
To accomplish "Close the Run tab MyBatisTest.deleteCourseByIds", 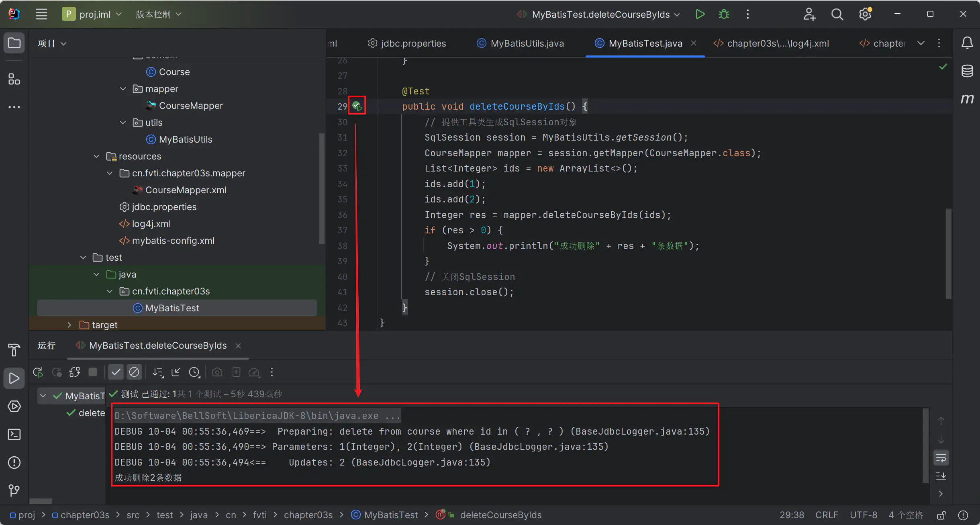I will (x=238, y=346).
